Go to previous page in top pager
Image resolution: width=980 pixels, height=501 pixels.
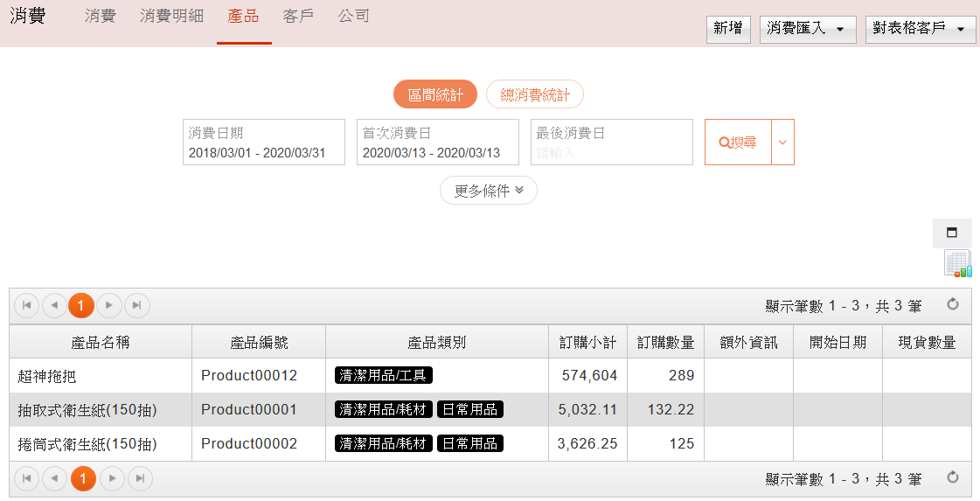pyautogui.click(x=54, y=305)
